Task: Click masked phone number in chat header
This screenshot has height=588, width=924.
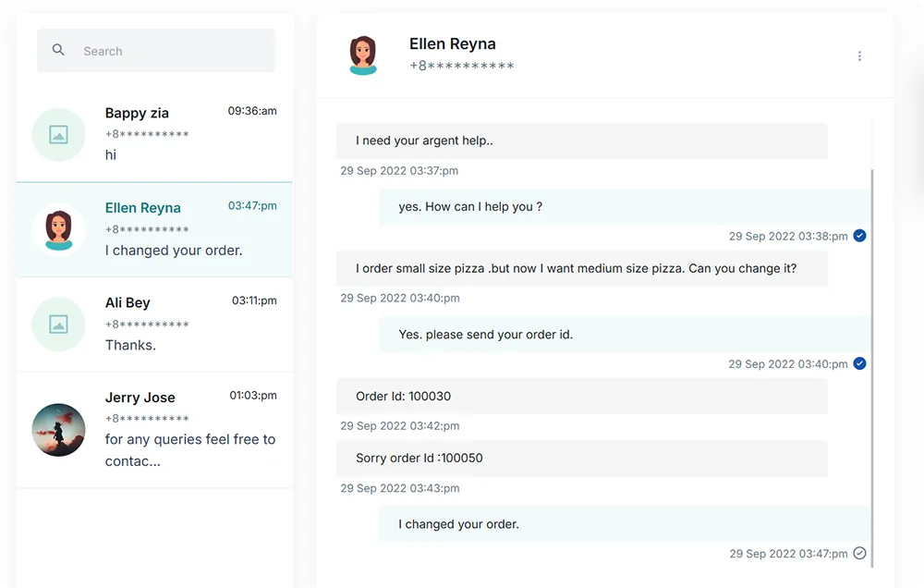Action: coord(462,66)
